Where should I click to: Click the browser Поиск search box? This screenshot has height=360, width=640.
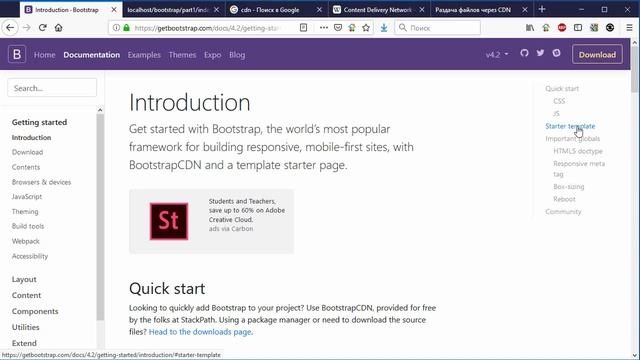coord(437,28)
